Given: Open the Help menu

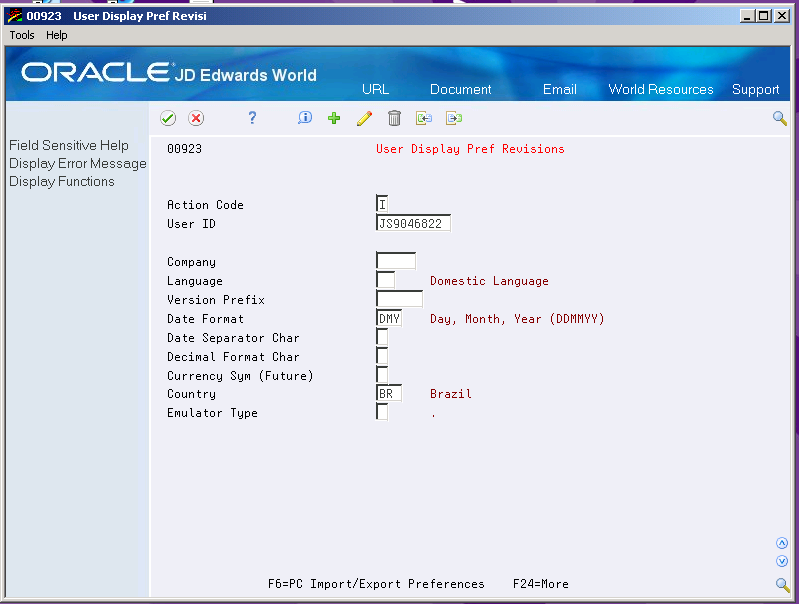Looking at the screenshot, I should (x=57, y=35).
